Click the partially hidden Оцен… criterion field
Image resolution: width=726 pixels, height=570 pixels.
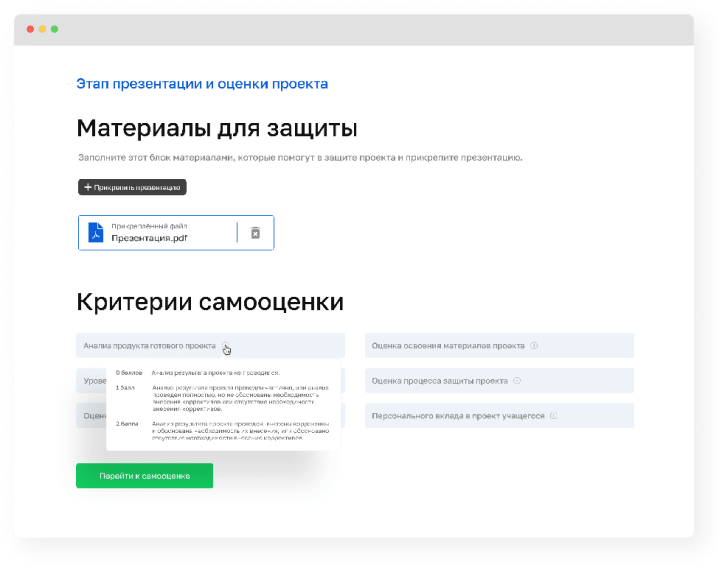click(90, 415)
